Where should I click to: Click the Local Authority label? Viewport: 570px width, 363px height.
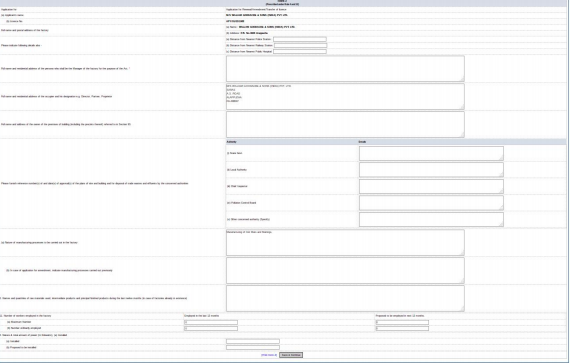point(237,170)
